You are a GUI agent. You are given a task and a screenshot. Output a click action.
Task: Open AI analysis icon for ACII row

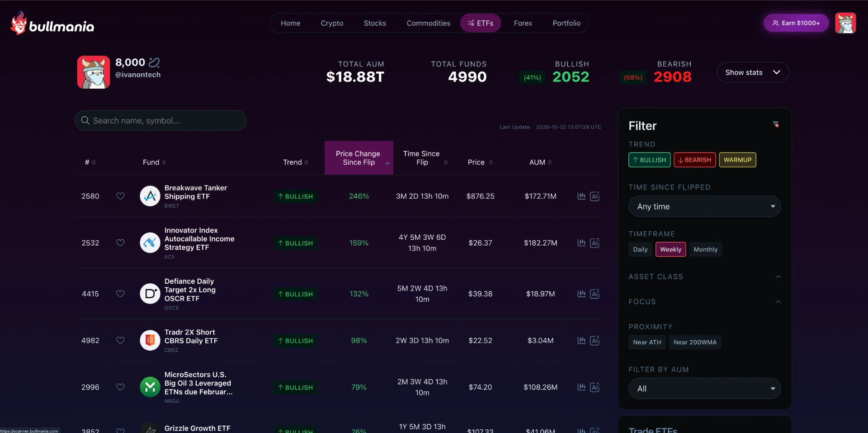click(x=595, y=243)
